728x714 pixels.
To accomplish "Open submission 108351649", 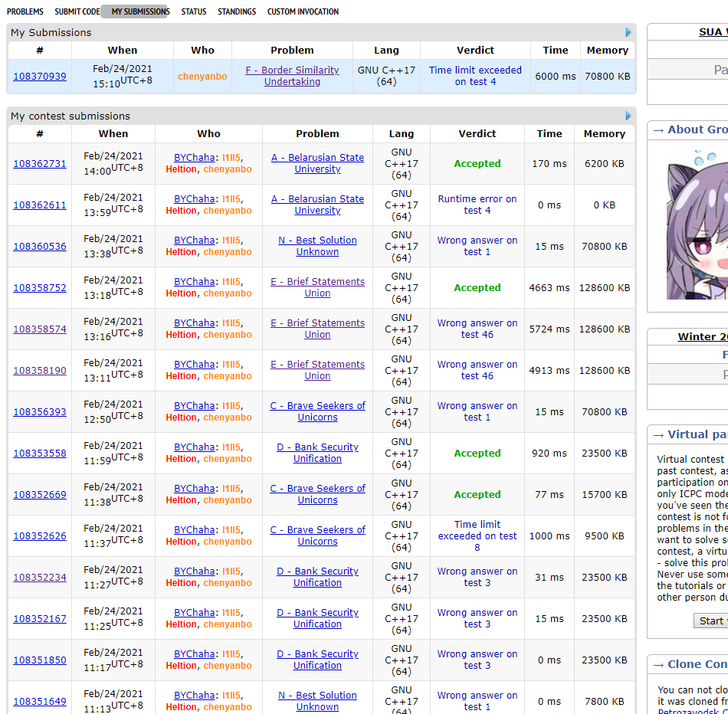I will point(40,701).
